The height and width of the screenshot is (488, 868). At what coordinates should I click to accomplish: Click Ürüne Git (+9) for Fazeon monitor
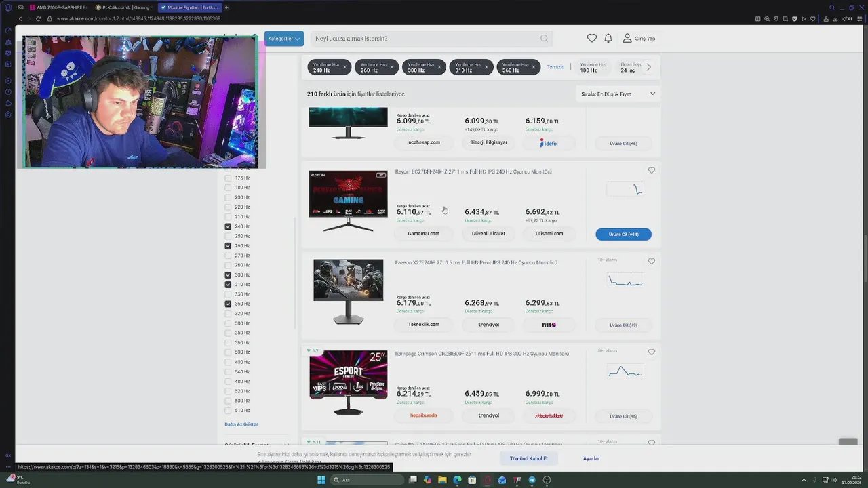pos(623,325)
